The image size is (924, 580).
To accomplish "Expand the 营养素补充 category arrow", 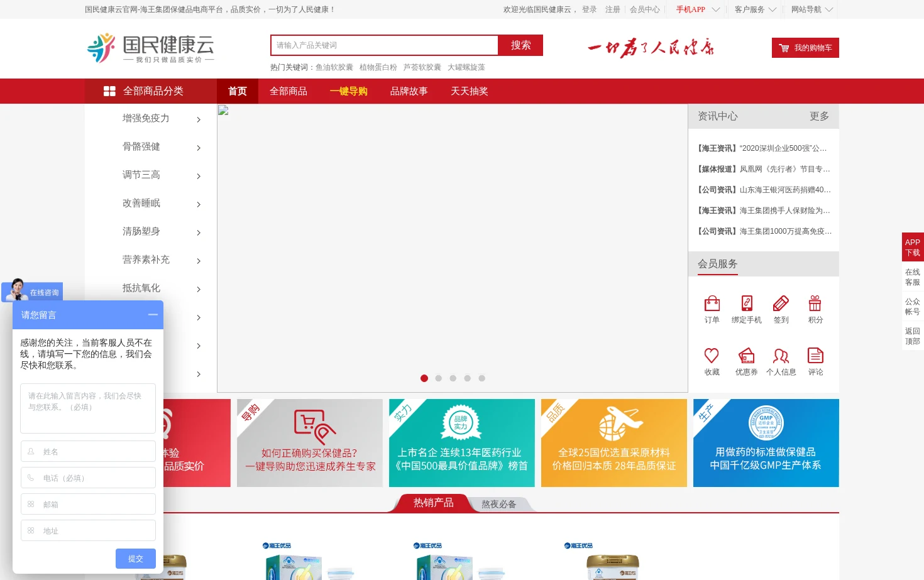I will (199, 261).
